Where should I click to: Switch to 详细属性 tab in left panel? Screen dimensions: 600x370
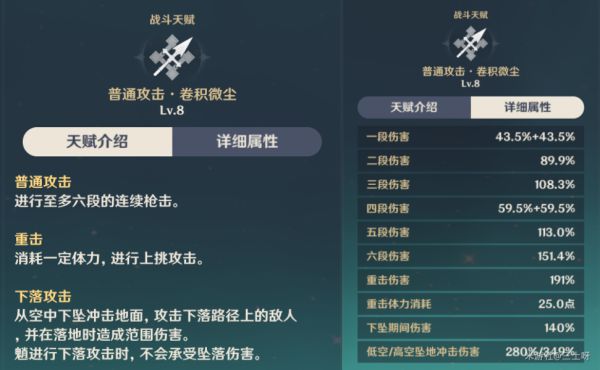(x=247, y=142)
